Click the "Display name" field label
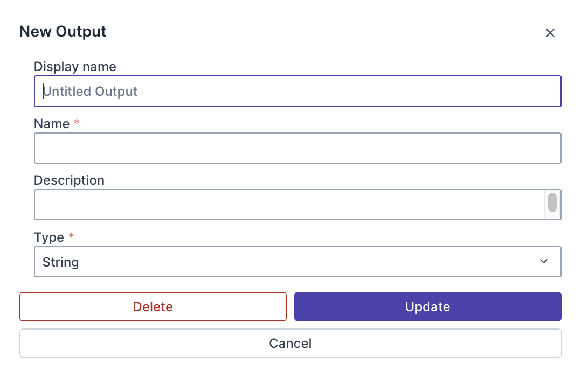582x392 pixels. click(75, 67)
